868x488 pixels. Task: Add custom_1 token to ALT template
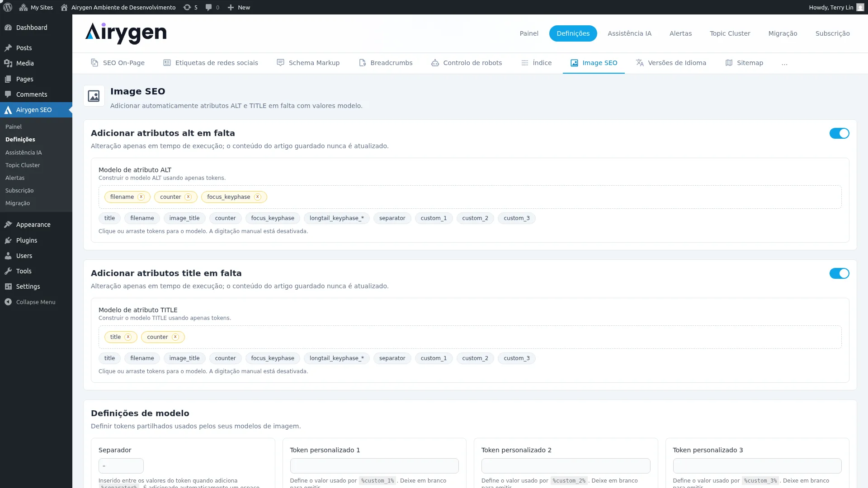[x=434, y=218]
